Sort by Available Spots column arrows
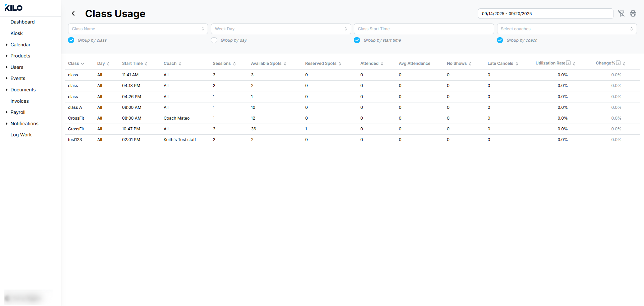644x306 pixels. [x=285, y=64]
